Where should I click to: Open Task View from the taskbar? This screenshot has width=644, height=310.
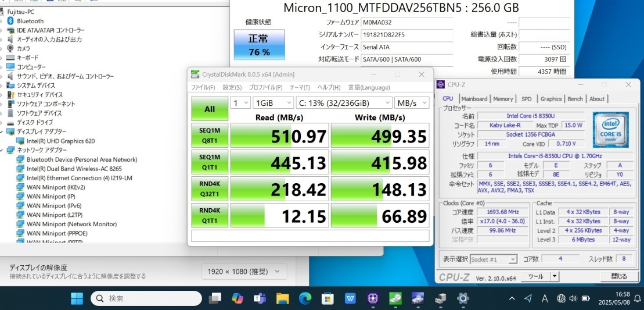coord(215,298)
